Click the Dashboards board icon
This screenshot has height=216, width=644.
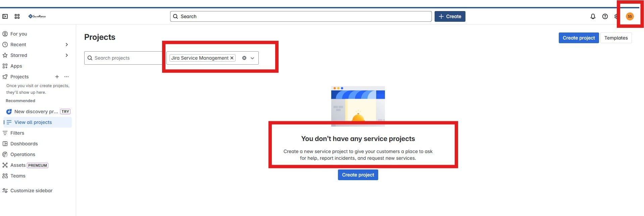(x=5, y=144)
